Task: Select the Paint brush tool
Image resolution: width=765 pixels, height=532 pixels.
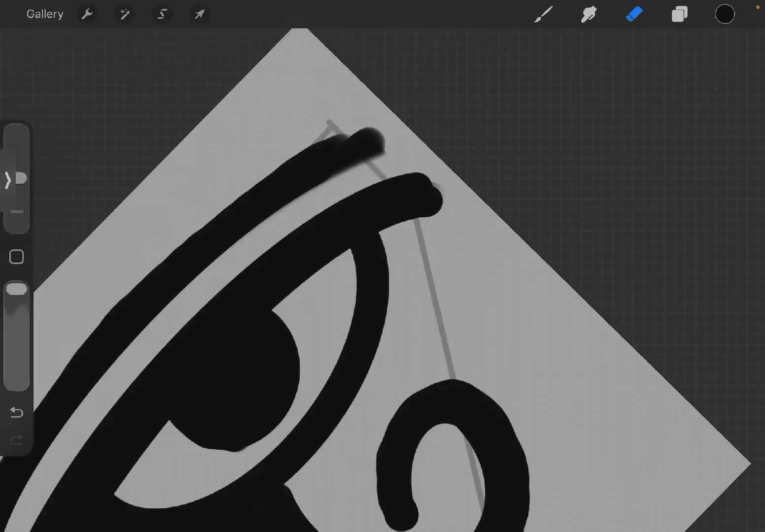Action: click(544, 14)
